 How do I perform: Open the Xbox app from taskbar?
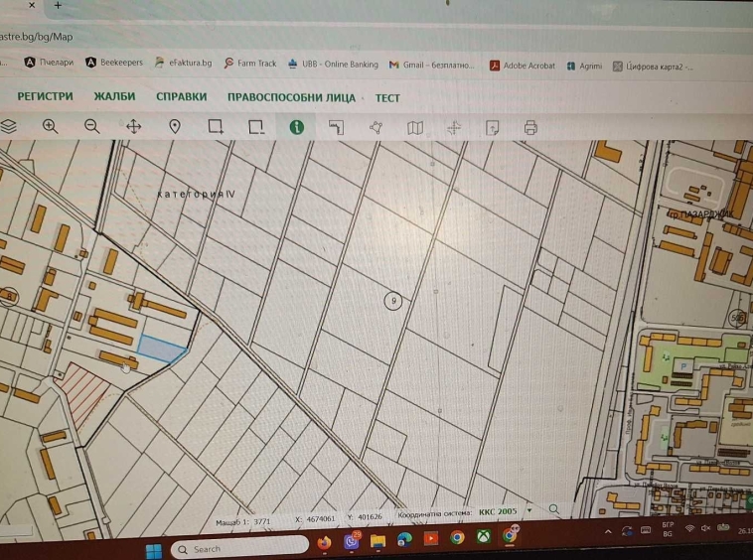click(483, 536)
